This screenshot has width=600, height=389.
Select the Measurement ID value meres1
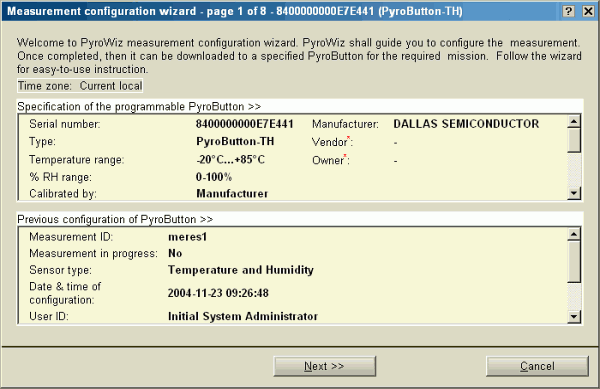point(188,237)
